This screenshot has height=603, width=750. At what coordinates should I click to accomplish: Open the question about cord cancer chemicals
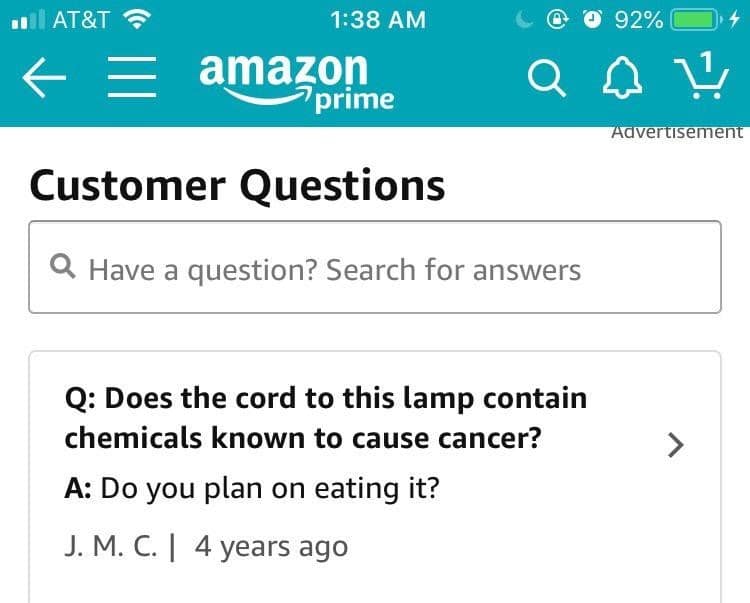(x=326, y=418)
